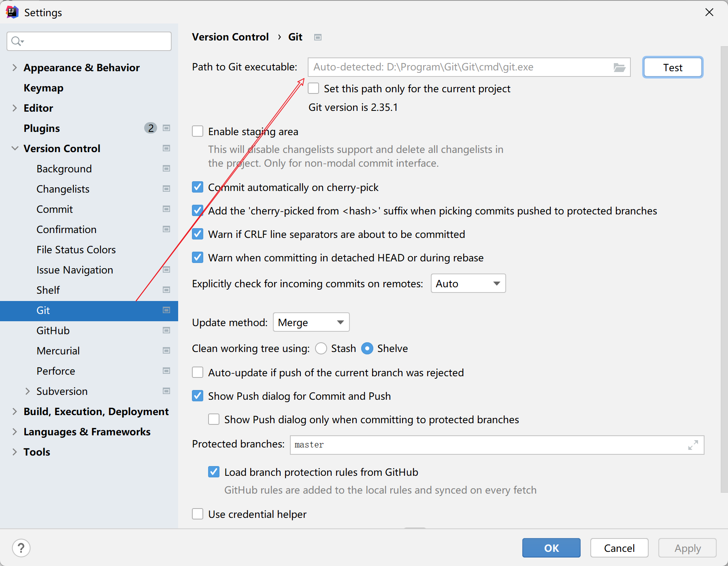Screen dimensions: 728x566
Task: Open the Update method dropdown
Action: click(x=311, y=322)
